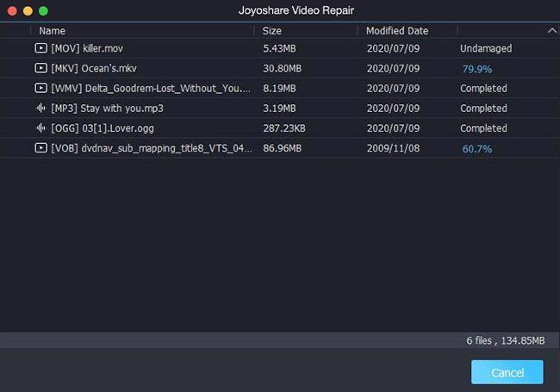Click the video icon beside Ocean's.mkv
560x392 pixels.
[x=40, y=68]
